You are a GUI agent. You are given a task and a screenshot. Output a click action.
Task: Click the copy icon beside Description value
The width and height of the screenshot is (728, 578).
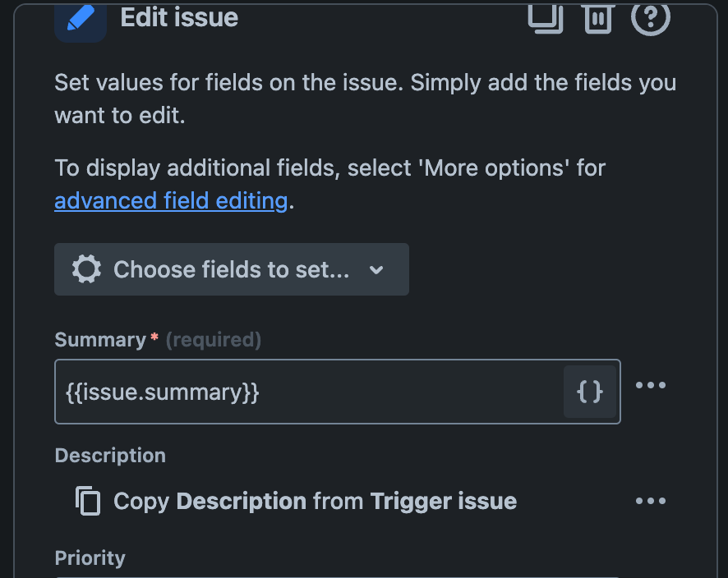88,501
